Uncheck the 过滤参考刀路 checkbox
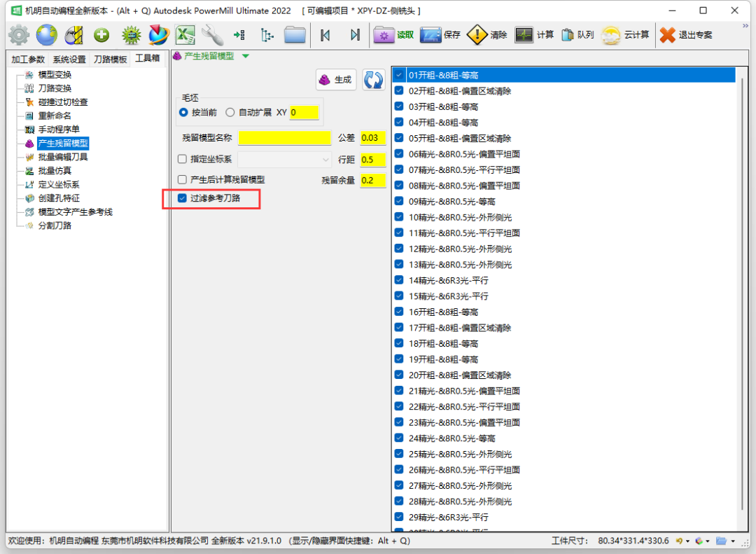The width and height of the screenshot is (756, 554). pos(182,198)
